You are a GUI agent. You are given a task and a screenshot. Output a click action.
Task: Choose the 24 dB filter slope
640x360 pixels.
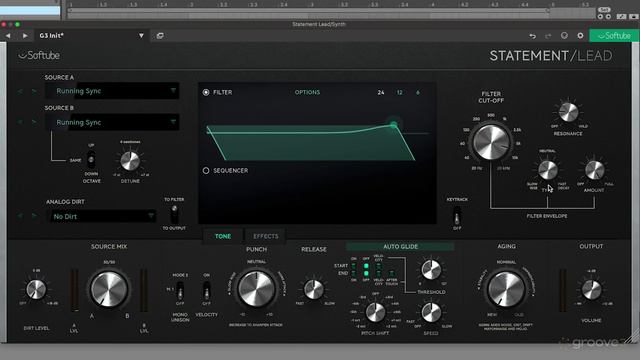pyautogui.click(x=381, y=93)
